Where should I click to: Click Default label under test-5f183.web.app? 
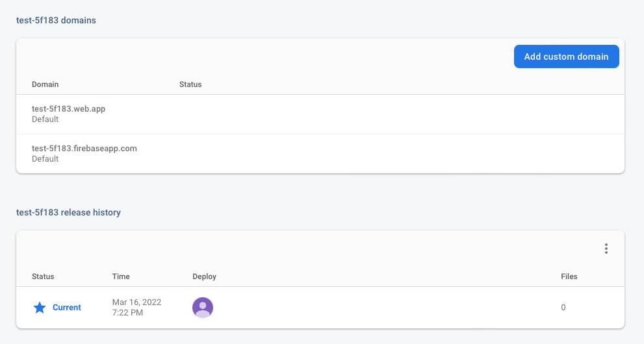45,119
